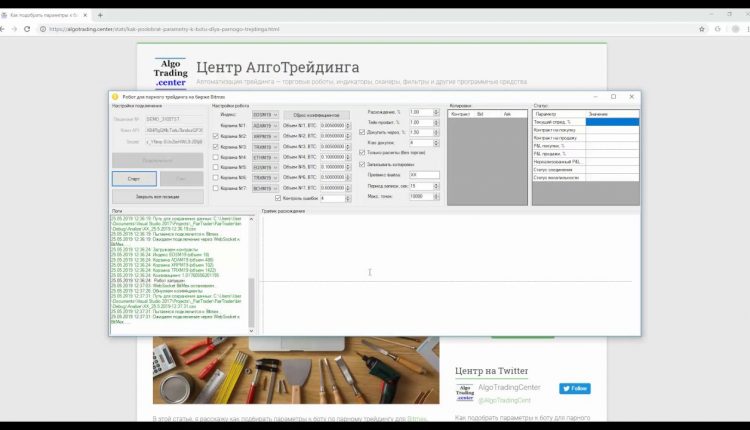Open the Корзина №4 contract dropdown

click(x=265, y=157)
